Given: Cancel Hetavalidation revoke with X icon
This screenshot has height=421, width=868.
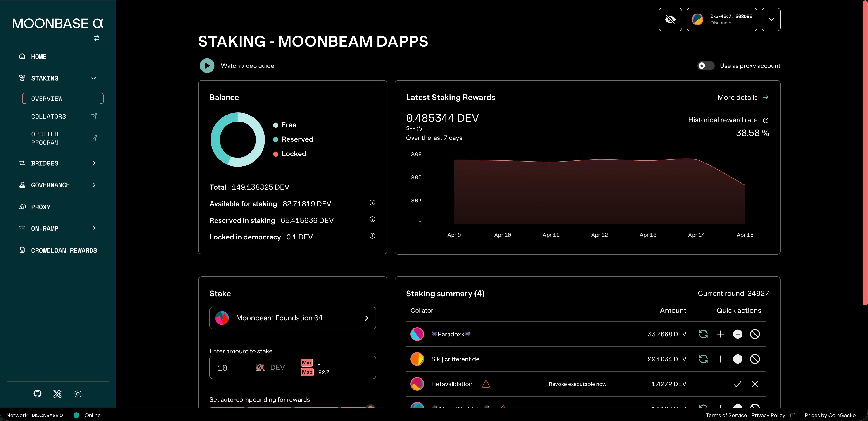Looking at the screenshot, I should tap(755, 384).
